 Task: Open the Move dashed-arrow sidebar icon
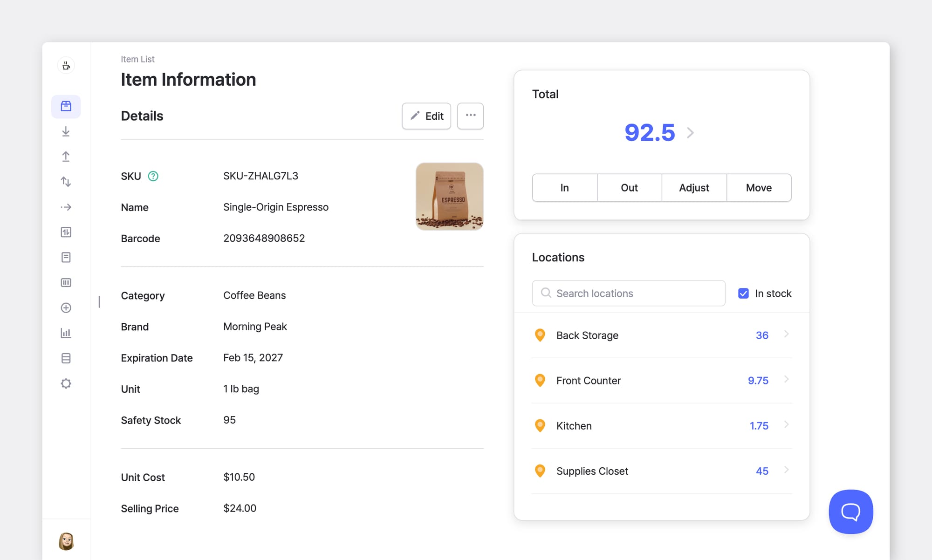coord(66,207)
